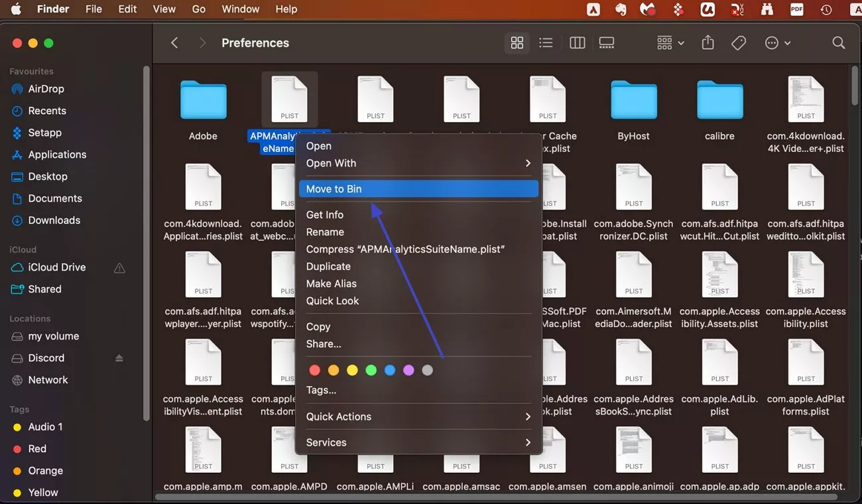This screenshot has height=504, width=862.
Task: Switch Finder to column view
Action: point(577,42)
